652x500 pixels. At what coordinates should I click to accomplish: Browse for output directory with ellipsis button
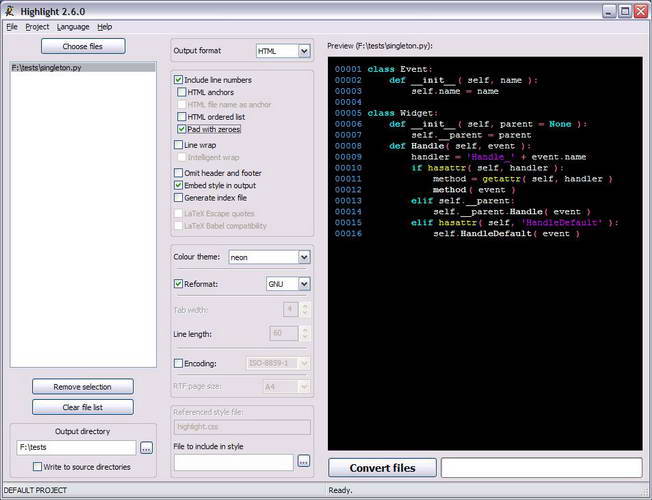pyautogui.click(x=146, y=448)
